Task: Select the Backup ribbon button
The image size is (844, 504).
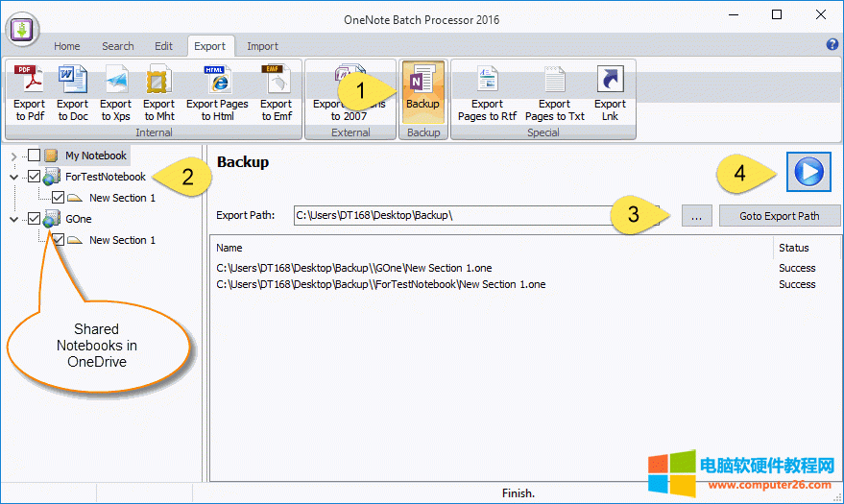Action: (422, 89)
